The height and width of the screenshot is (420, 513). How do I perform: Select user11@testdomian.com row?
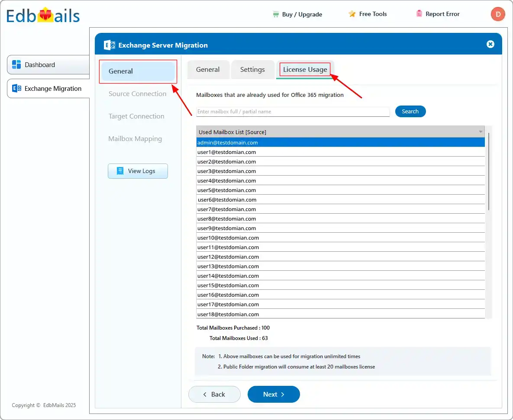(340, 247)
